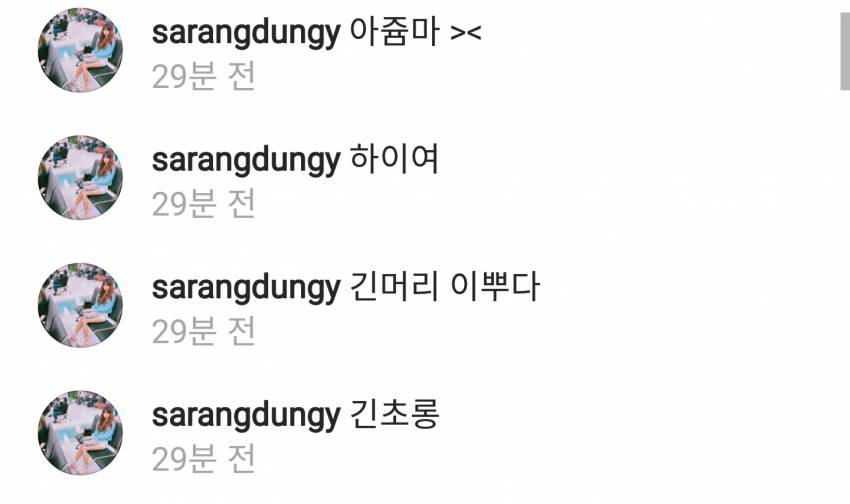Click the word 긴머리 in third comment
This screenshot has height=504, width=850.
pyautogui.click(x=394, y=286)
